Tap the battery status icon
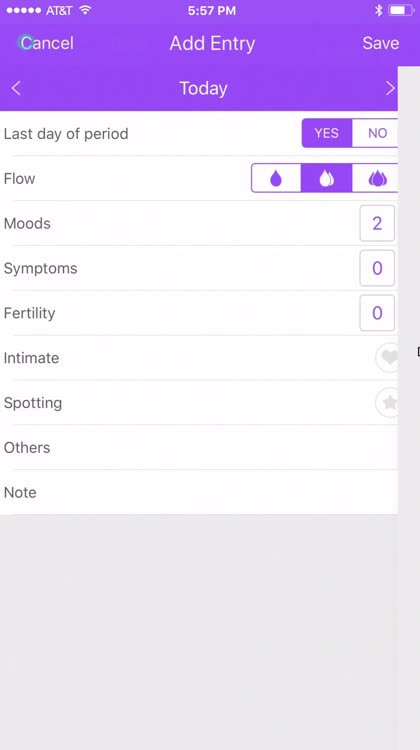The image size is (420, 750). click(x=401, y=11)
